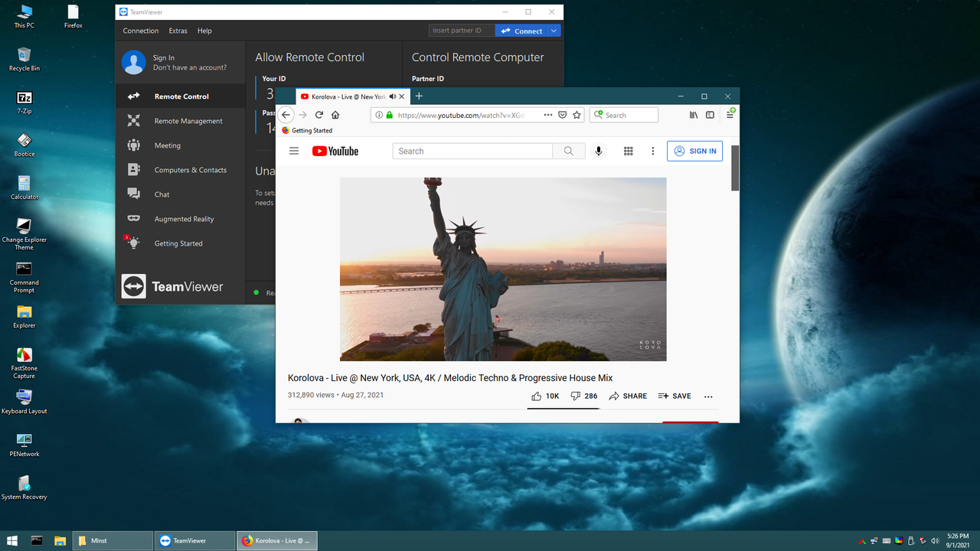The height and width of the screenshot is (551, 980).
Task: View site information in address bar
Action: coord(379,115)
